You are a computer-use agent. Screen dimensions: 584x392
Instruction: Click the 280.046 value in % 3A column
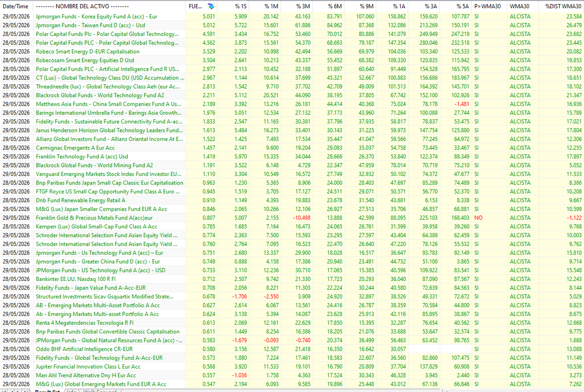pyautogui.click(x=429, y=43)
